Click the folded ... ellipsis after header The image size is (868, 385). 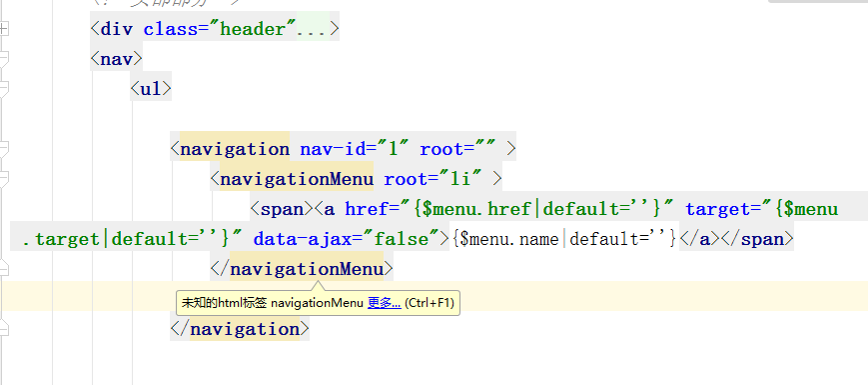313,30
